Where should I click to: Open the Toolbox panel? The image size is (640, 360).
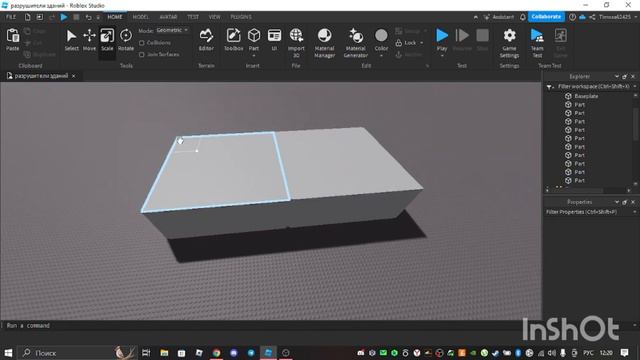[x=233, y=40]
